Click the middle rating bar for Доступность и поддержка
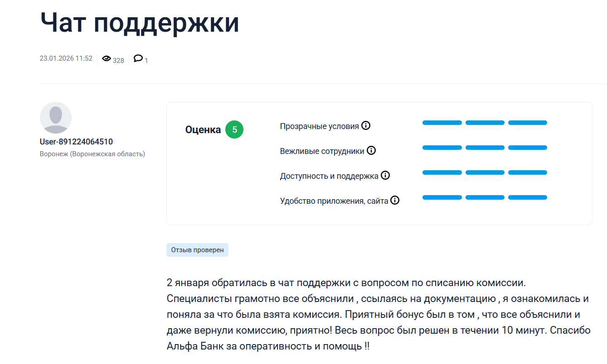This screenshot has width=607, height=364. [484, 172]
